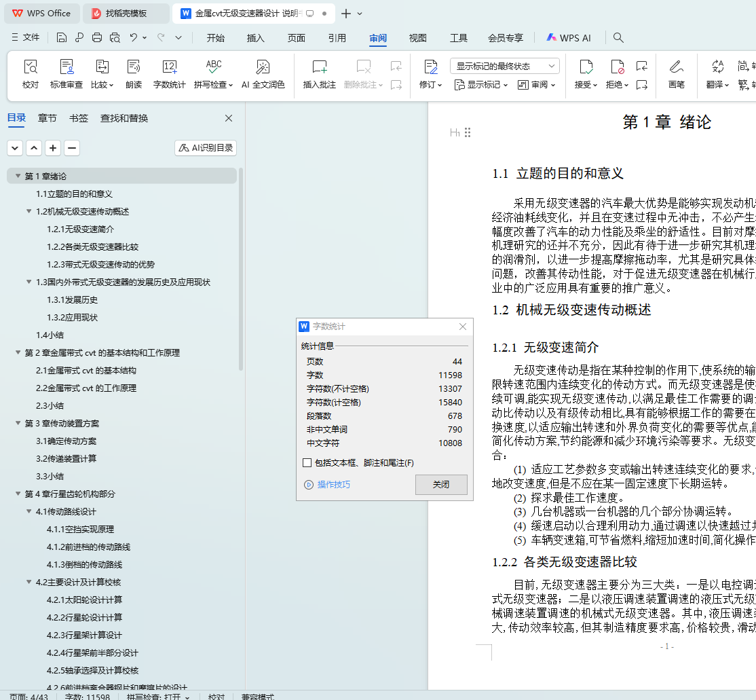This screenshot has height=700, width=756.
Task: Click the 修订 track changes icon
Action: pyautogui.click(x=430, y=67)
